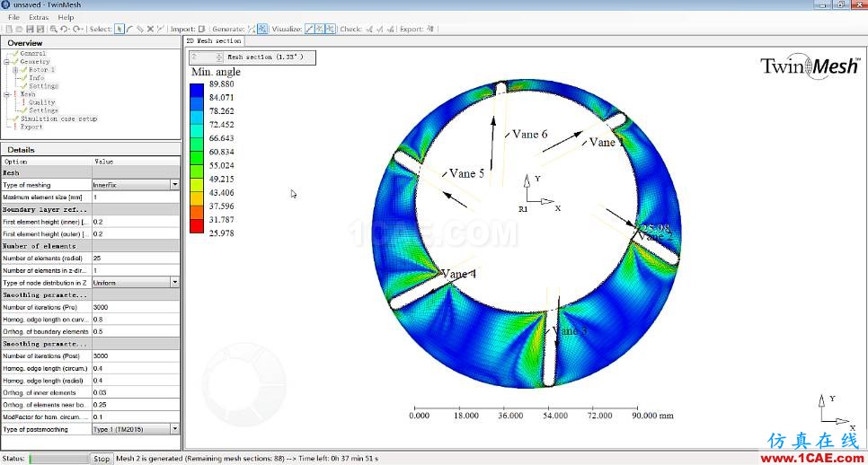Screen dimensions: 868x465
Task: Choose the pencil selection tool icon
Action: (140, 29)
